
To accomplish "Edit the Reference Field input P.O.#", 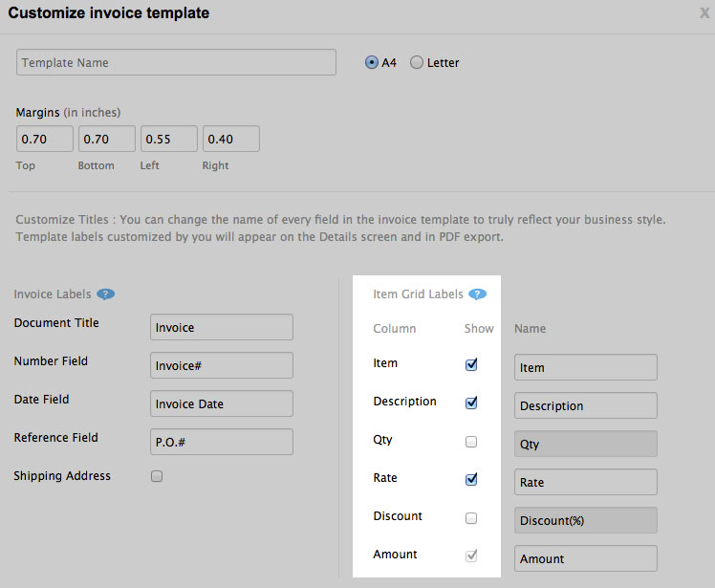I will click(x=222, y=442).
